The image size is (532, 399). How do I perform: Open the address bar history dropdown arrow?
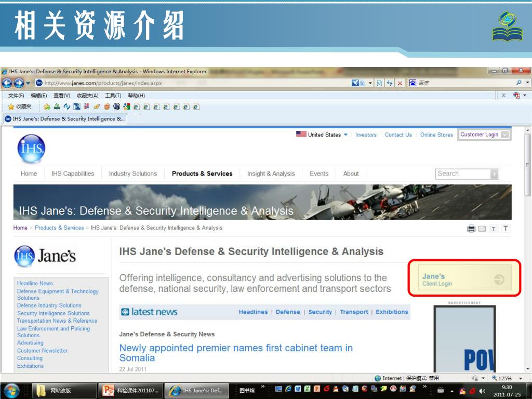[x=370, y=83]
